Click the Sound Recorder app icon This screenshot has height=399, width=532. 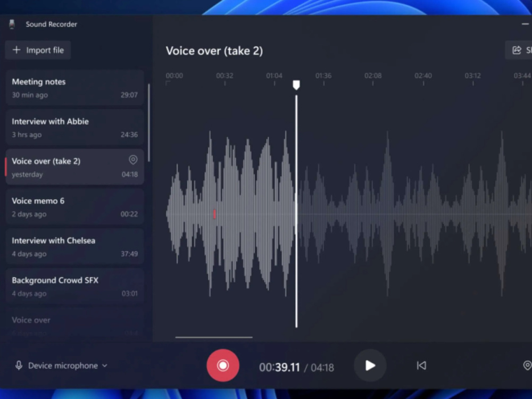(x=12, y=24)
